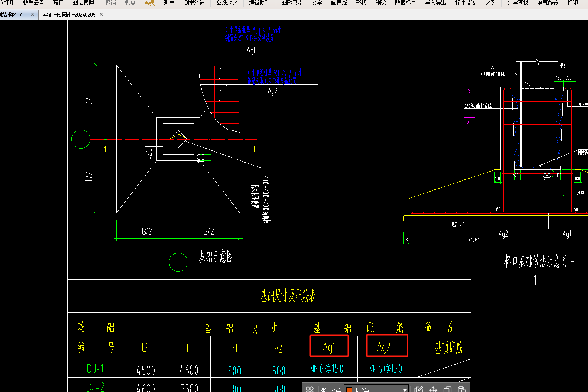Click the DJ-2 row label
The image size is (588, 392).
point(95,387)
